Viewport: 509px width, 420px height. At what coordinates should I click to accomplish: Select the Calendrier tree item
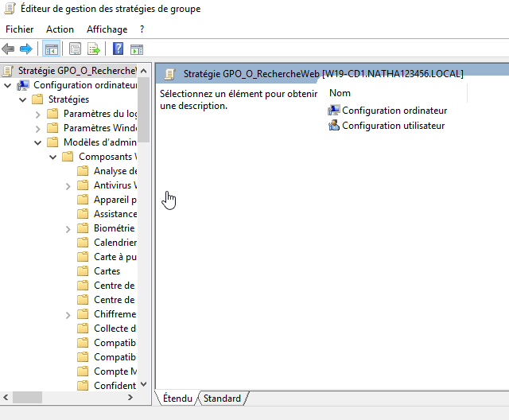click(115, 242)
